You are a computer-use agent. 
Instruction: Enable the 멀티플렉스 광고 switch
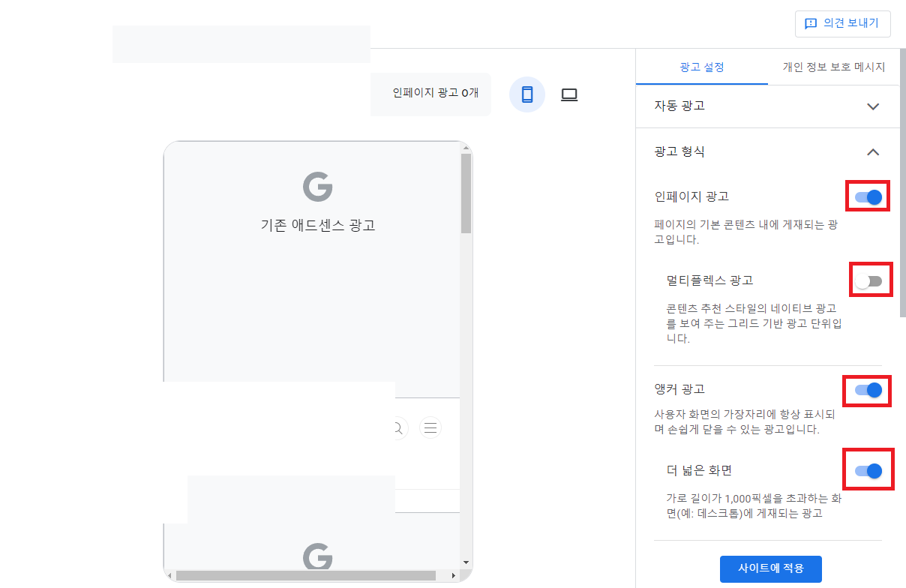[868, 281]
